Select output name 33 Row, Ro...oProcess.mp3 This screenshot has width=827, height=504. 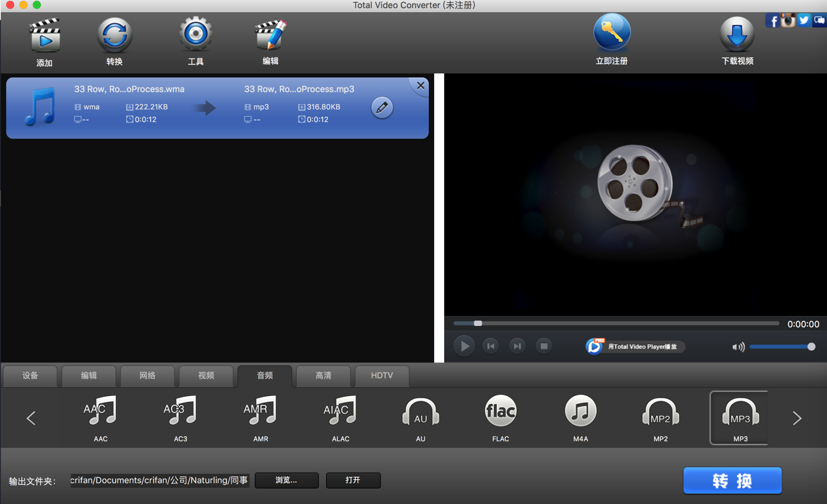[x=299, y=89]
